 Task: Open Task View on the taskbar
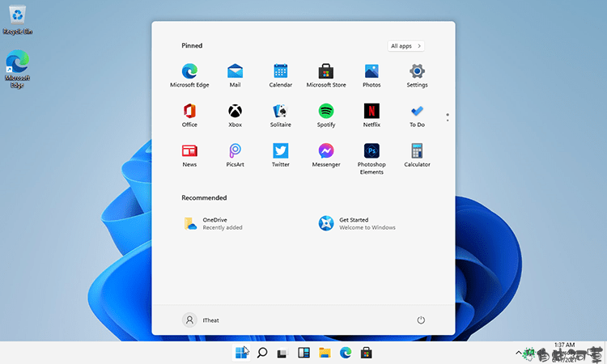pyautogui.click(x=282, y=353)
